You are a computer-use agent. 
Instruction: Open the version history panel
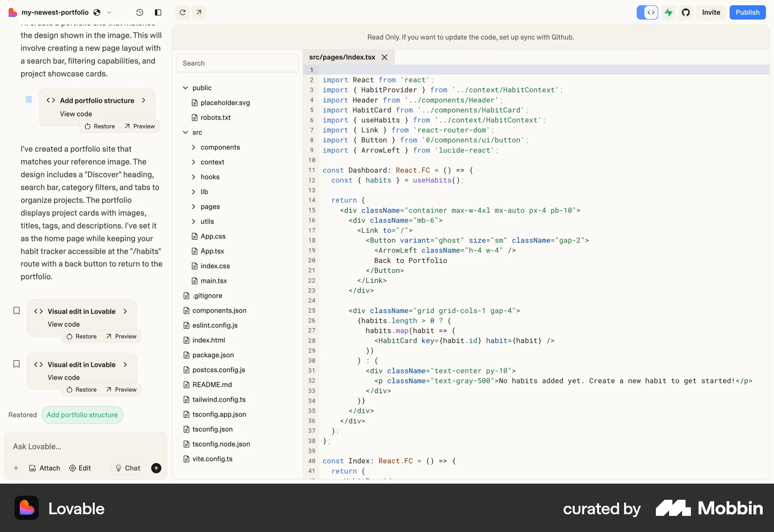coord(139,12)
